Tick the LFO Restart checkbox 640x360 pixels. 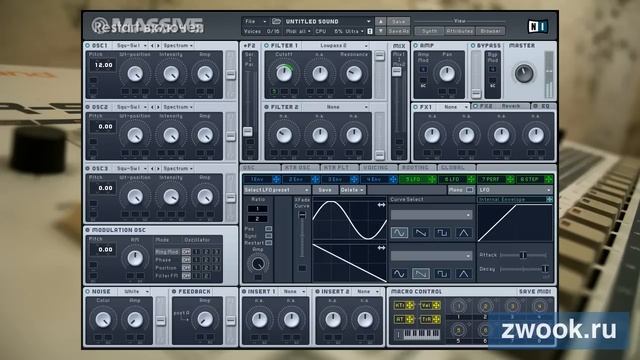[x=268, y=243]
